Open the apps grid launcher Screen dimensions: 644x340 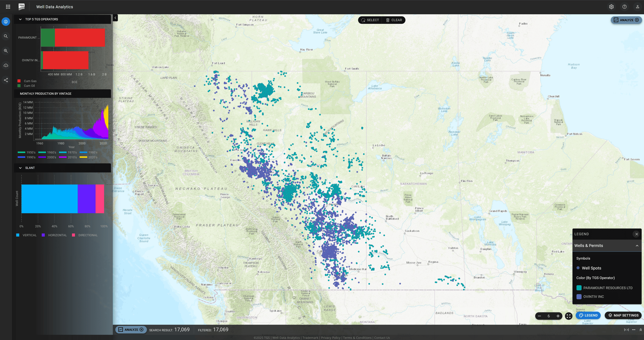(x=8, y=6)
